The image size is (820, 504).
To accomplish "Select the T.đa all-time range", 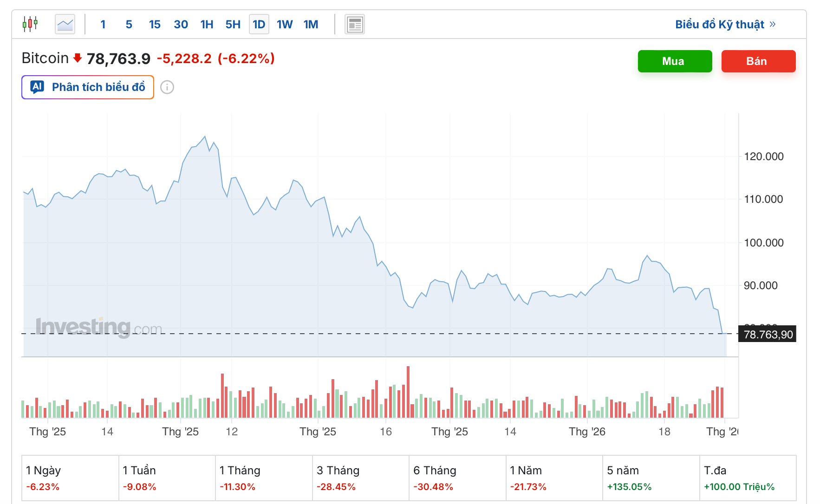I will tap(748, 478).
